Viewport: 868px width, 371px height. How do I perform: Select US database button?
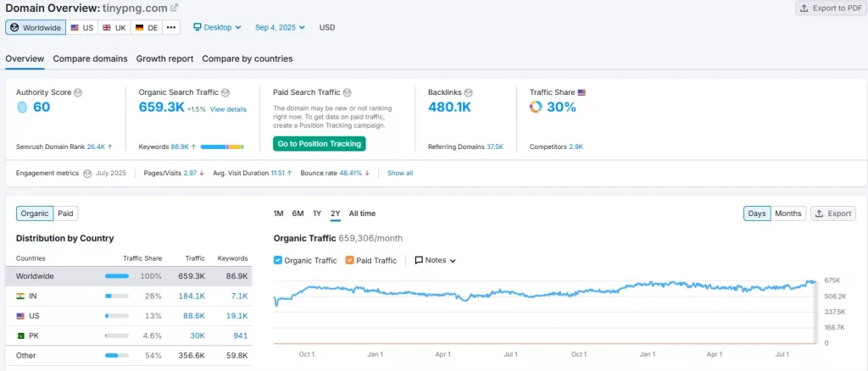(x=82, y=27)
